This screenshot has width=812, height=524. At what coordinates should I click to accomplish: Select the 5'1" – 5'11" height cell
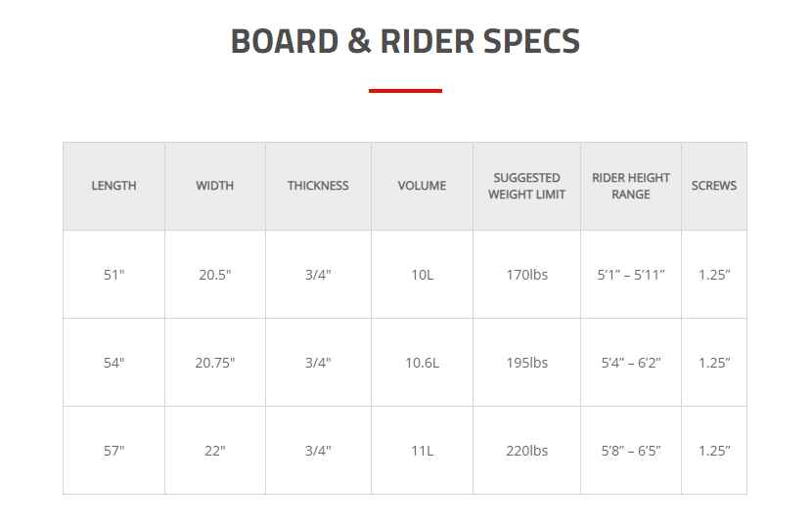pyautogui.click(x=631, y=275)
